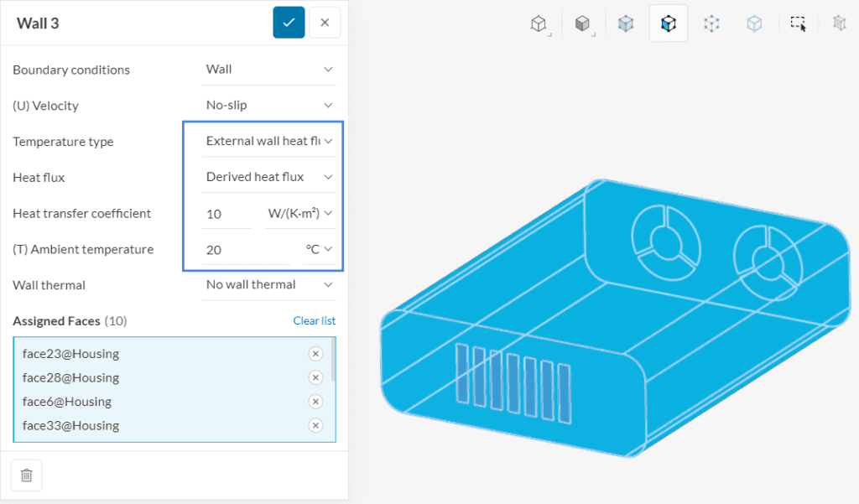Screen dimensions: 859x504
Task: Click the Clear list link
Action: (314, 321)
